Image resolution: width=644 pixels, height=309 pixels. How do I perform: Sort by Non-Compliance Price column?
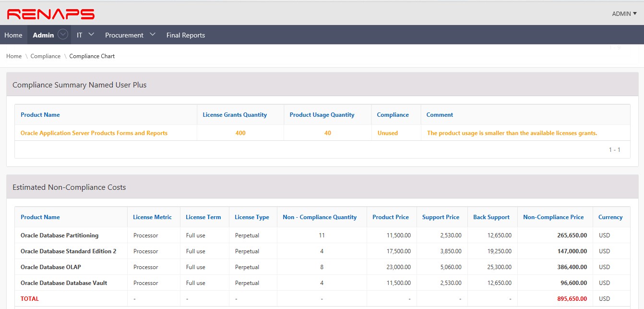[553, 217]
